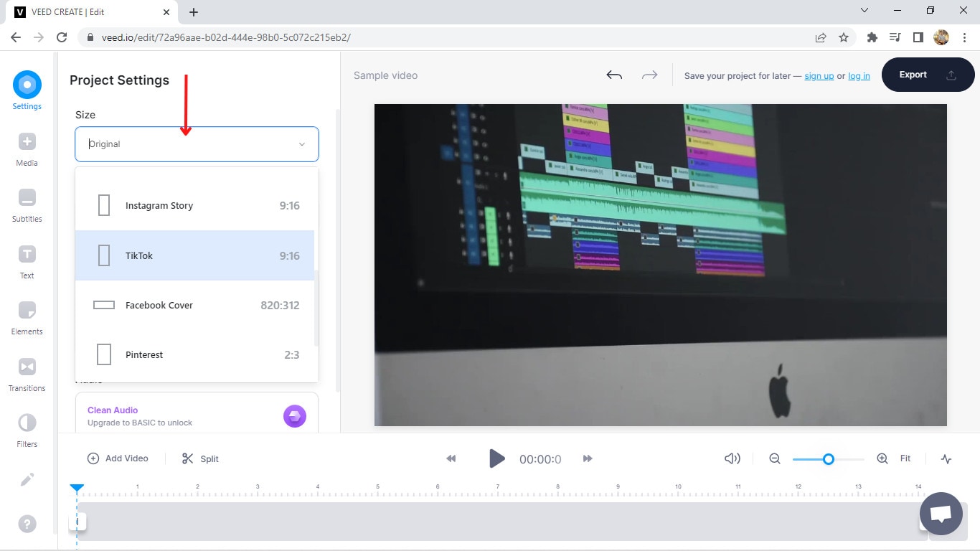Click the Export button
Image resolution: width=980 pixels, height=551 pixels.
[x=928, y=75]
